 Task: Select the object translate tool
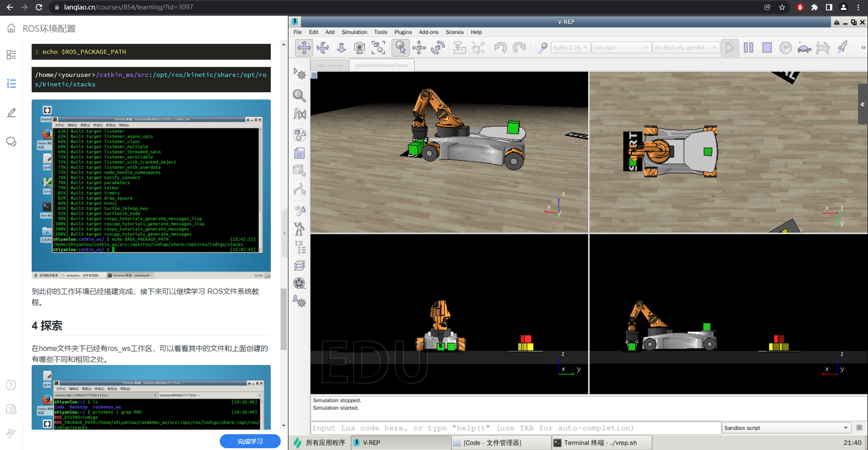[419, 47]
